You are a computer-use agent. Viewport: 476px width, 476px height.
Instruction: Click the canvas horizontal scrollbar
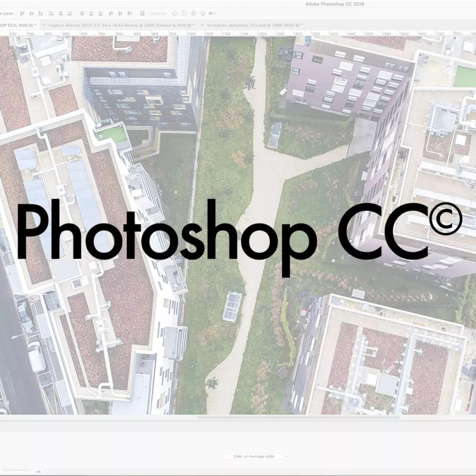coord(298,417)
